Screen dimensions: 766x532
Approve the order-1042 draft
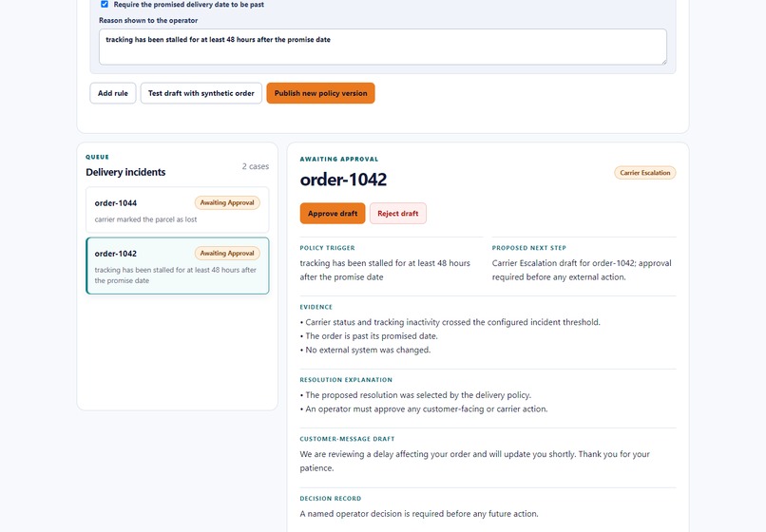pos(333,214)
